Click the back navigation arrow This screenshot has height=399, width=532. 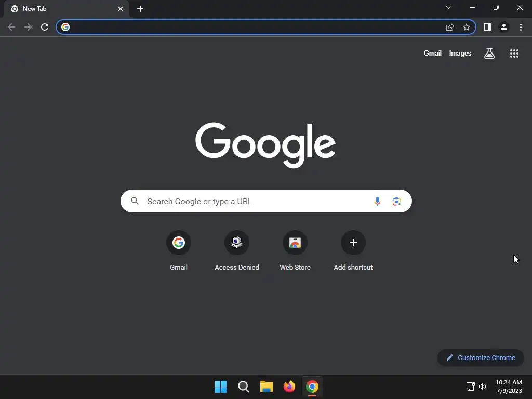(11, 27)
